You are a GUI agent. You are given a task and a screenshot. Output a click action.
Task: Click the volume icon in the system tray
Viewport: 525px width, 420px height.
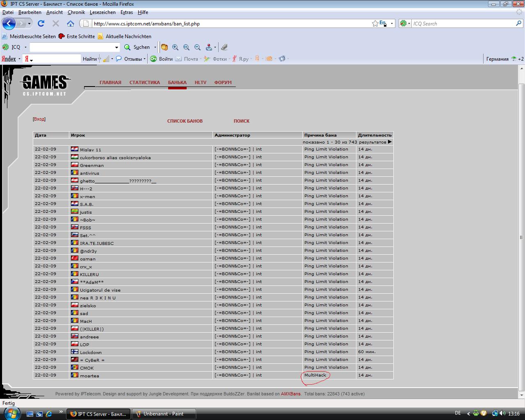503,413
